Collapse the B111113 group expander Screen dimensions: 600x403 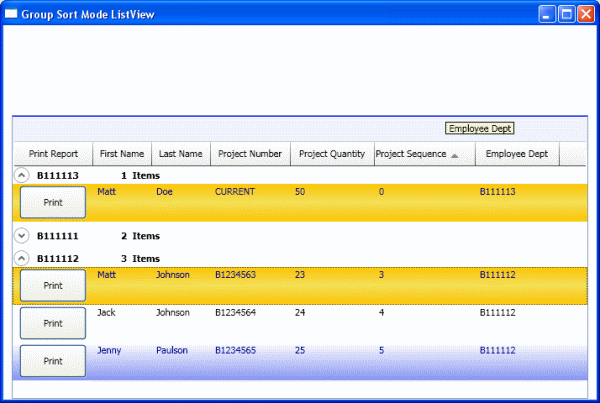pyautogui.click(x=22, y=174)
